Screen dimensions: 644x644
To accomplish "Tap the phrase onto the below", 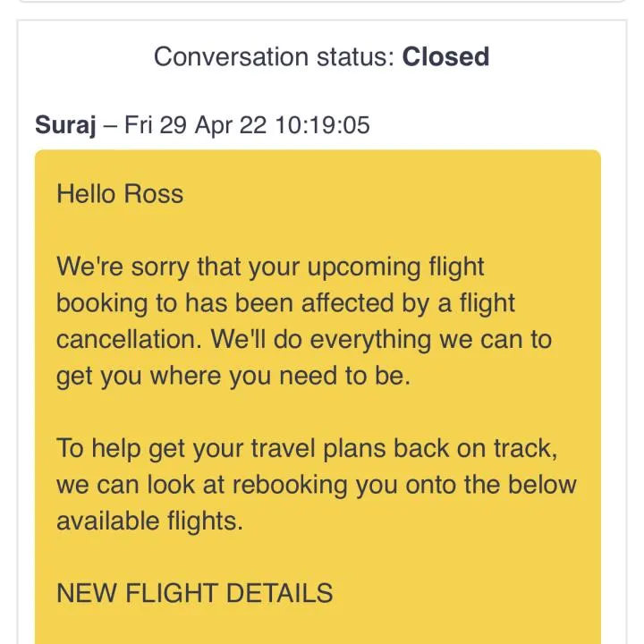I will coord(491,485).
